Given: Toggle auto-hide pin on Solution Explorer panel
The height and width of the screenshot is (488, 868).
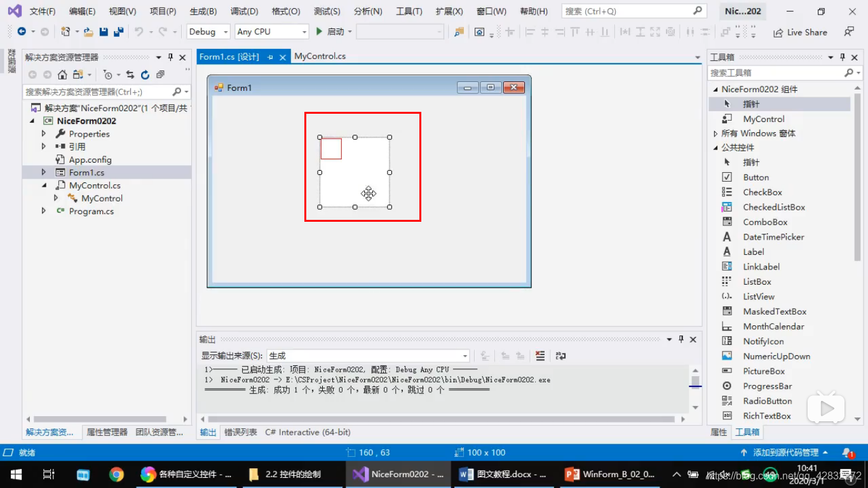Looking at the screenshot, I should click(x=170, y=57).
